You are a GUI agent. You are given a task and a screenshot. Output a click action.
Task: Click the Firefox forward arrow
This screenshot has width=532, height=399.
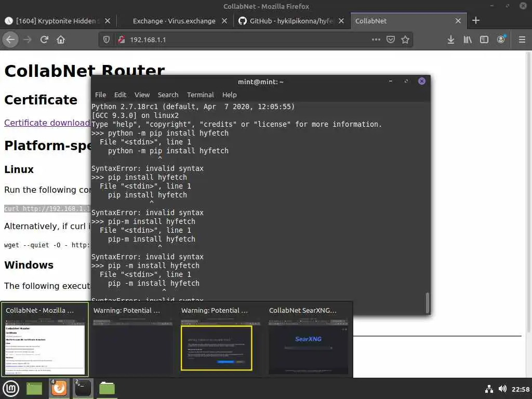click(x=28, y=39)
